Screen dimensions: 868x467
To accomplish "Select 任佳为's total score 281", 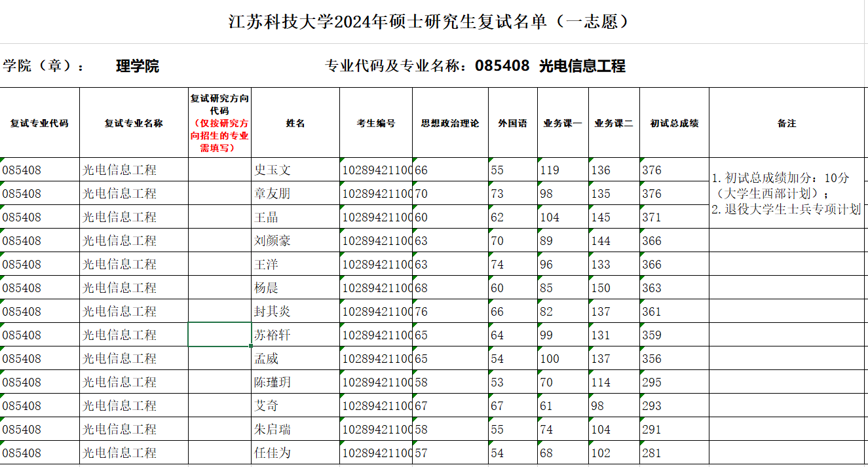I will [x=674, y=453].
